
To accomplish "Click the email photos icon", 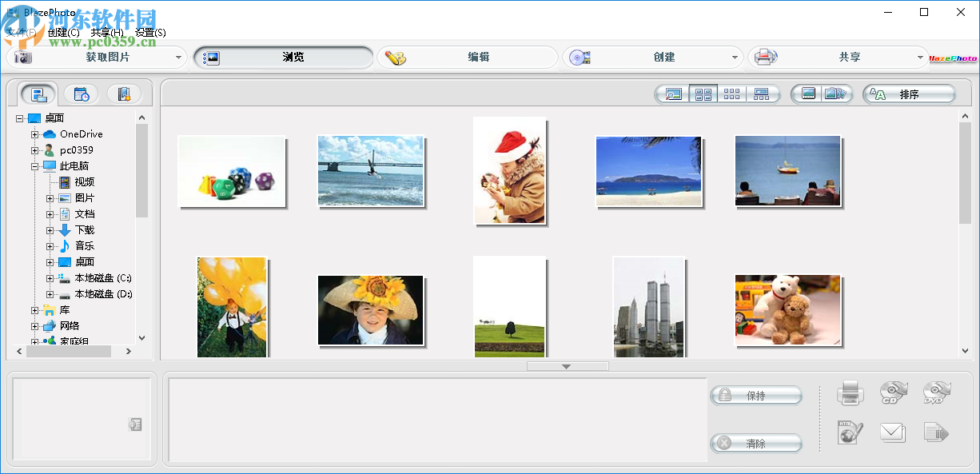I will coord(893,433).
